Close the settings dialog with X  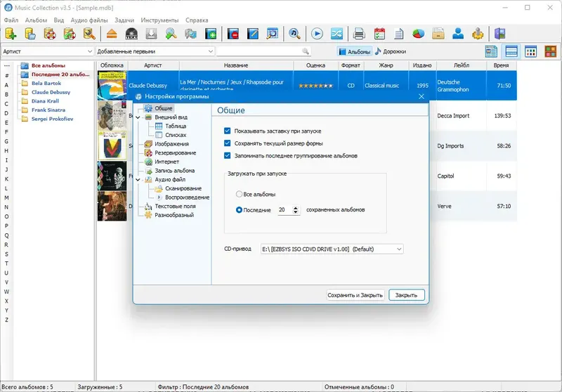pyautogui.click(x=421, y=96)
